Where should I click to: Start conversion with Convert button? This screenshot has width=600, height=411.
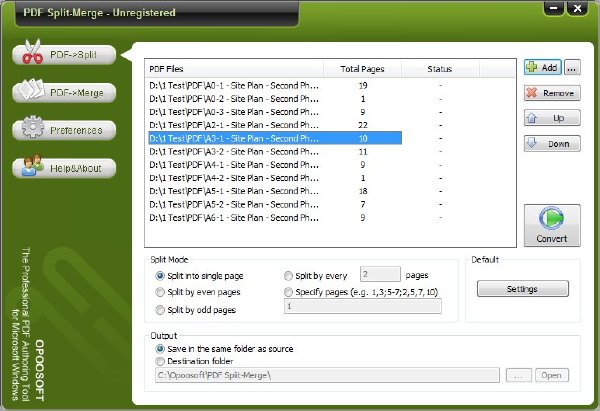tap(552, 225)
